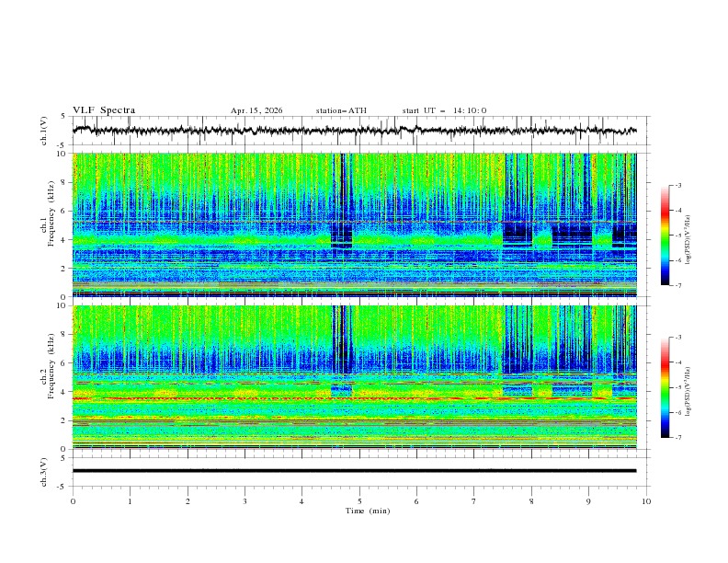Click time axis tick label '5'
The image size is (728, 563).
tap(359, 501)
